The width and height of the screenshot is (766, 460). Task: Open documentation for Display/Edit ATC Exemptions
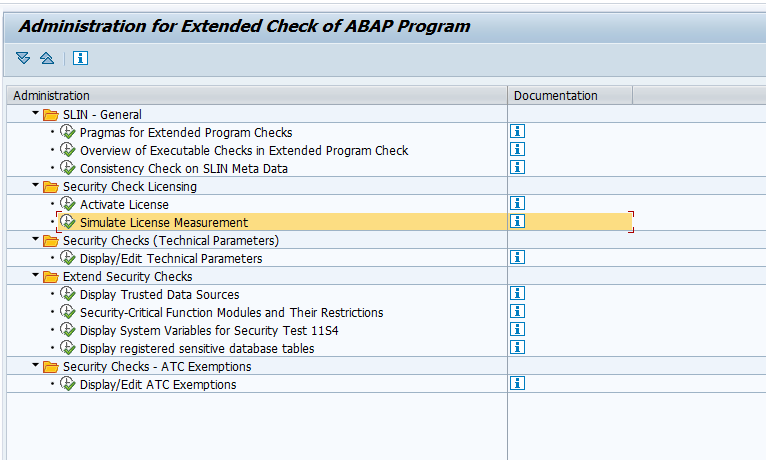[517, 384]
